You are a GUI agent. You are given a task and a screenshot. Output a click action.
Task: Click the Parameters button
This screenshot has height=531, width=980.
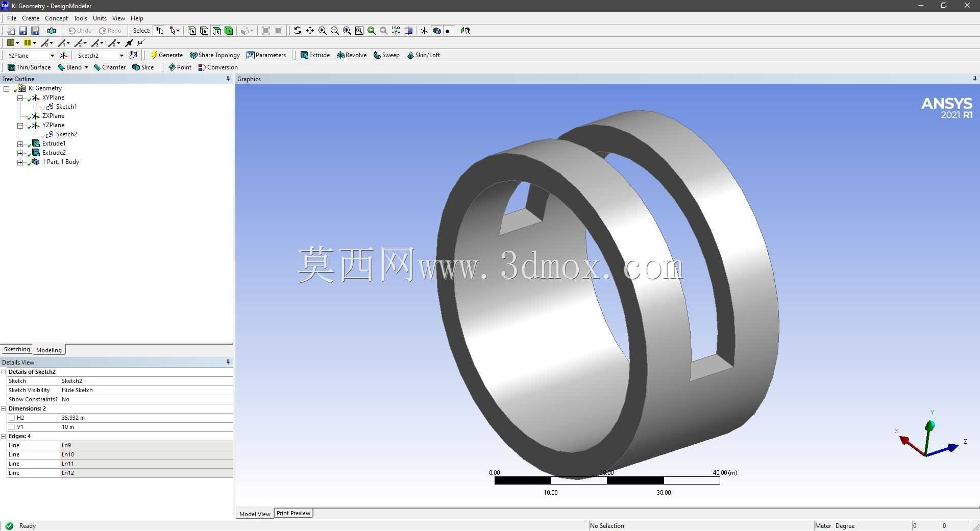266,55
